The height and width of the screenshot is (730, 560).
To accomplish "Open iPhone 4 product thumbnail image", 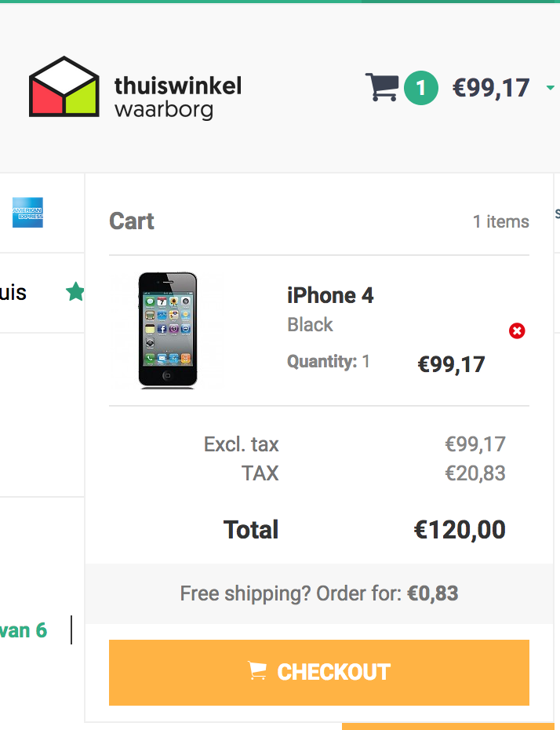I will click(167, 330).
